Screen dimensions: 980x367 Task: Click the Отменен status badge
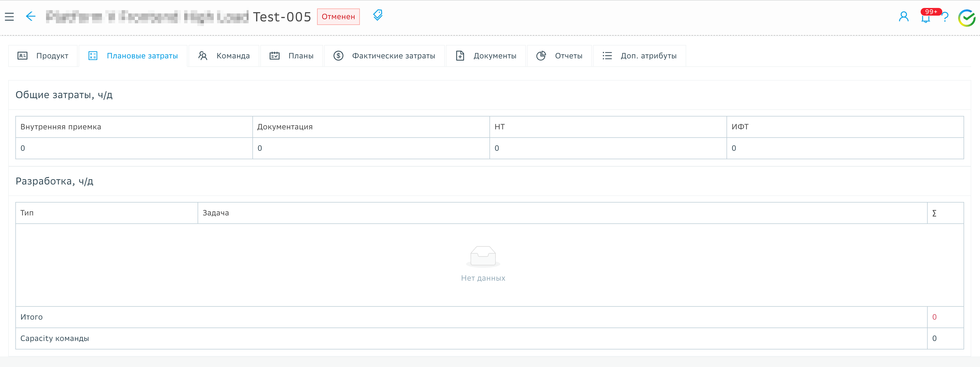click(x=338, y=17)
